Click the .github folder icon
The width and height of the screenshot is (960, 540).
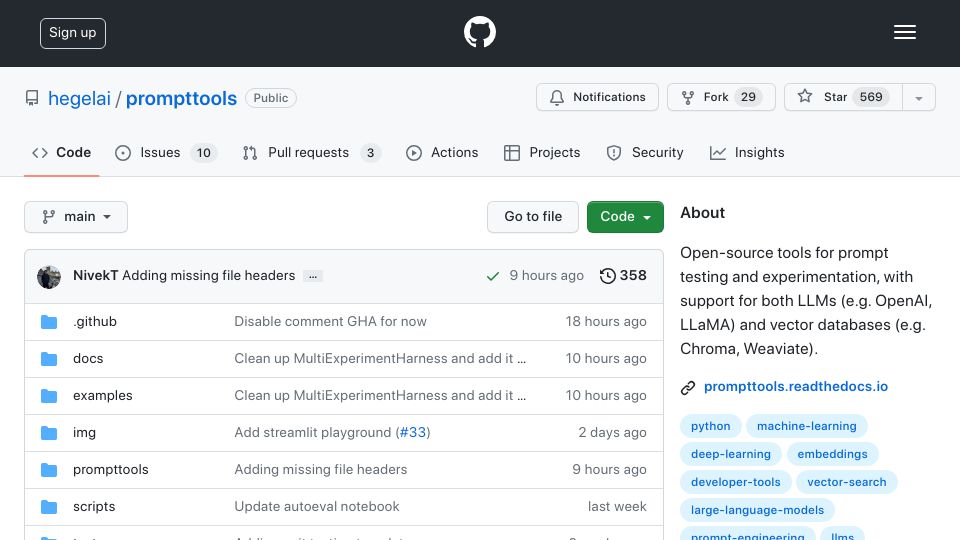point(49,322)
